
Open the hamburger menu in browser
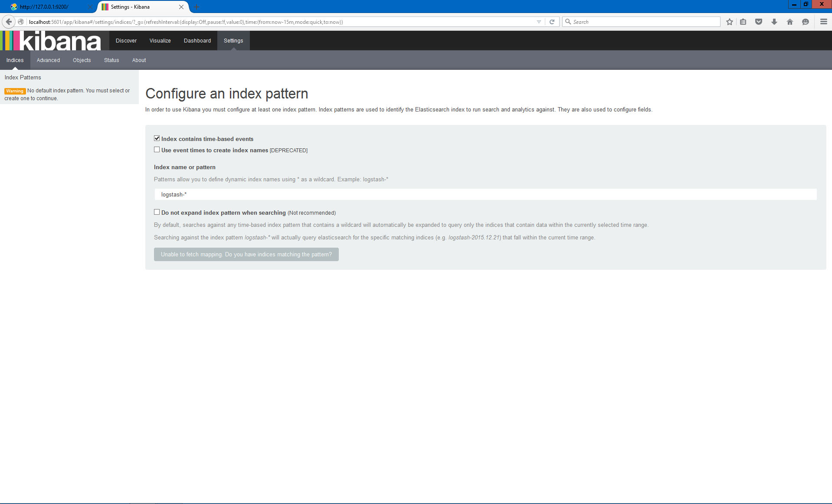click(x=823, y=22)
